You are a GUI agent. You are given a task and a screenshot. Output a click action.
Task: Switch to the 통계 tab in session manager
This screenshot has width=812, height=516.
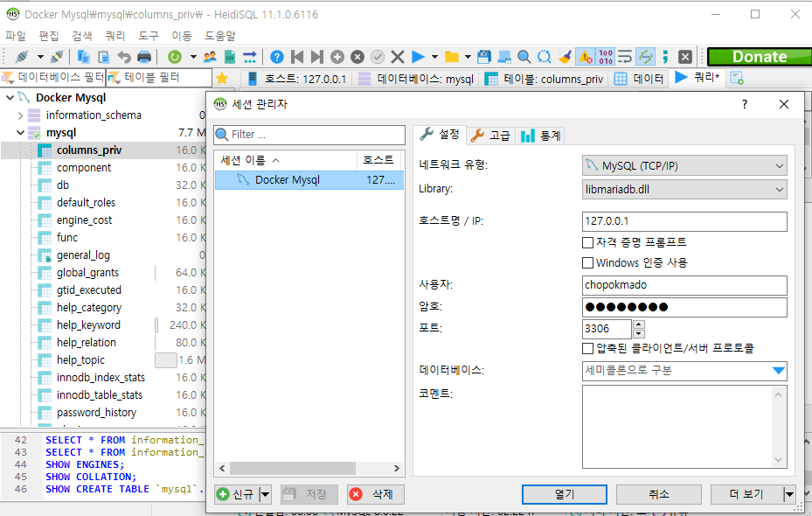(541, 136)
